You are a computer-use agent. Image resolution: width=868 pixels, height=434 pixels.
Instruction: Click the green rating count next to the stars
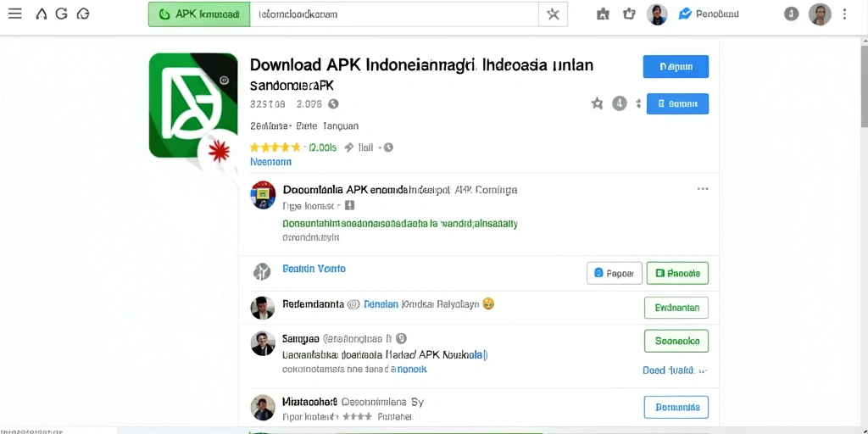click(x=322, y=147)
